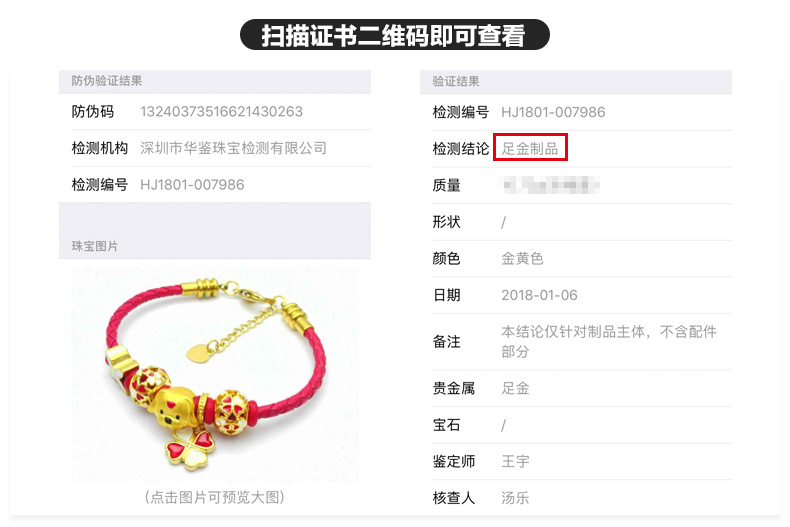
Task: Select test number HJ1801-007986 in right panel
Action: click(553, 112)
